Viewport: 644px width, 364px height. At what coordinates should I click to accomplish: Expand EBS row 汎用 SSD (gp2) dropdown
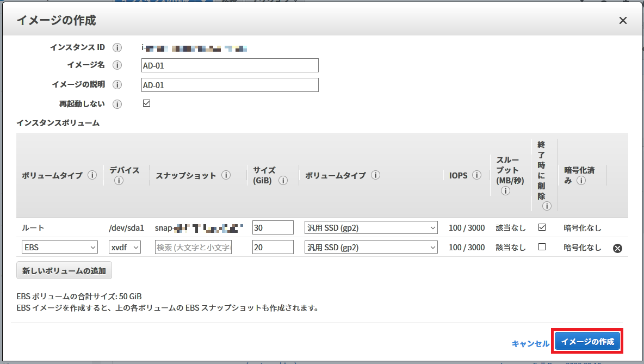(371, 248)
